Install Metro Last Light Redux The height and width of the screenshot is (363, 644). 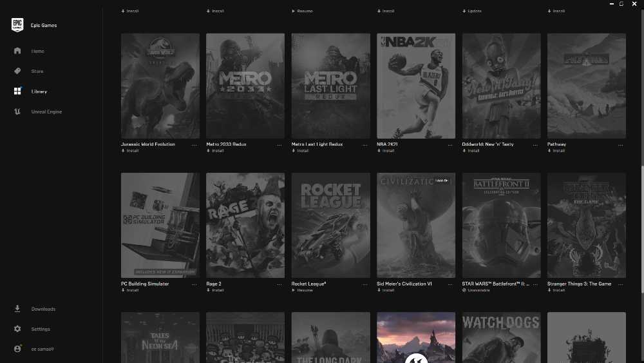tap(301, 151)
